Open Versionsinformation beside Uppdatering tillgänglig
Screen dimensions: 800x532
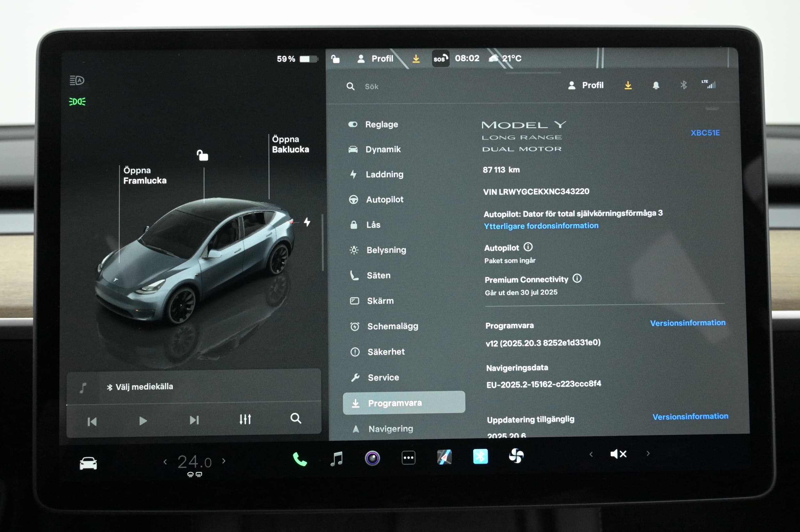pyautogui.click(x=690, y=416)
